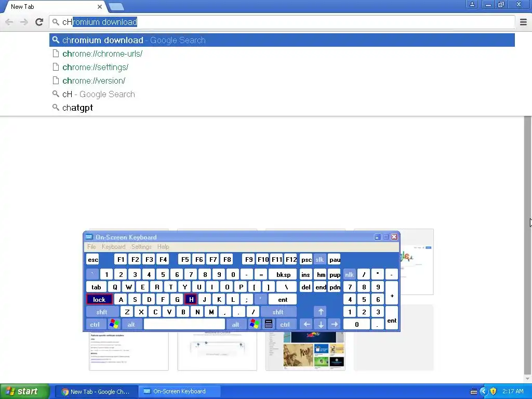Image resolution: width=532 pixels, height=399 pixels.
Task: Click the right arrow key
Action: click(x=335, y=324)
